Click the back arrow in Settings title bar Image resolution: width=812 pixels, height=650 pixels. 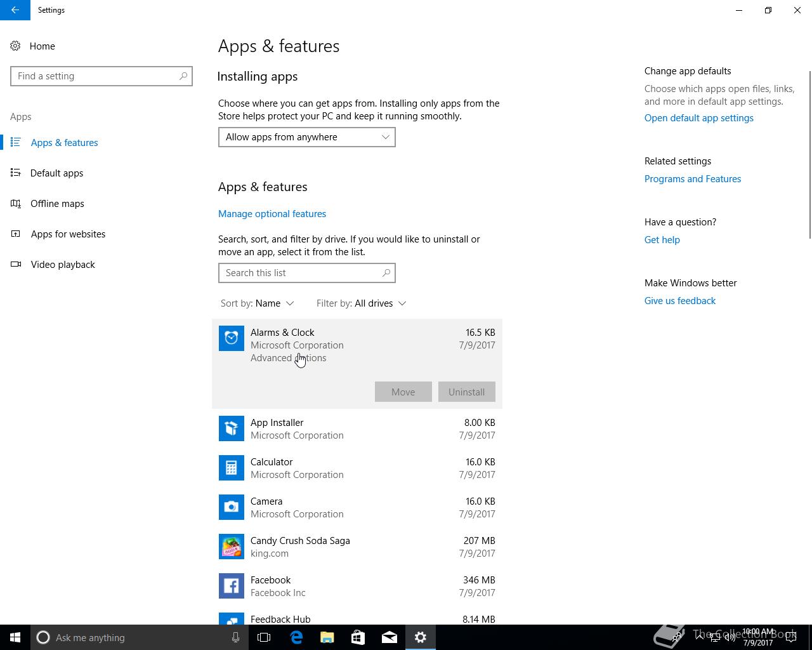click(15, 10)
